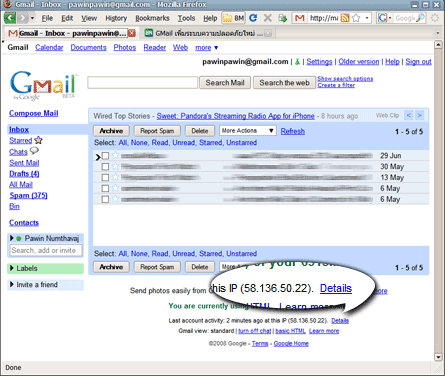Open the History menu
This screenshot has height=376, width=445.
pyautogui.click(x=116, y=18)
